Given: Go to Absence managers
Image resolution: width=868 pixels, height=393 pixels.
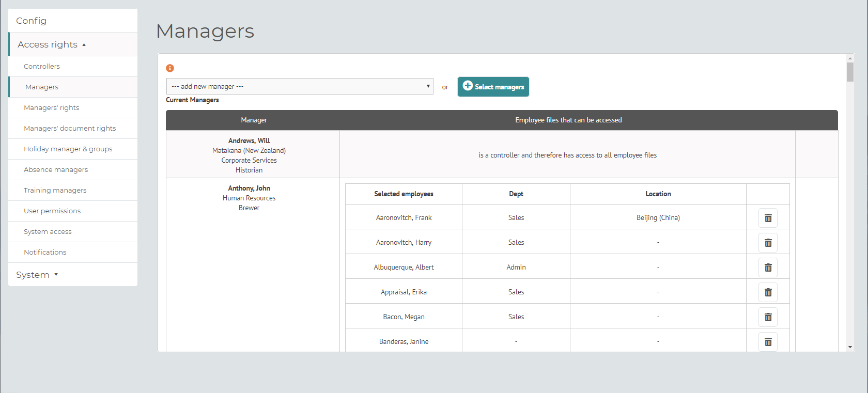Looking at the screenshot, I should click(73, 170).
